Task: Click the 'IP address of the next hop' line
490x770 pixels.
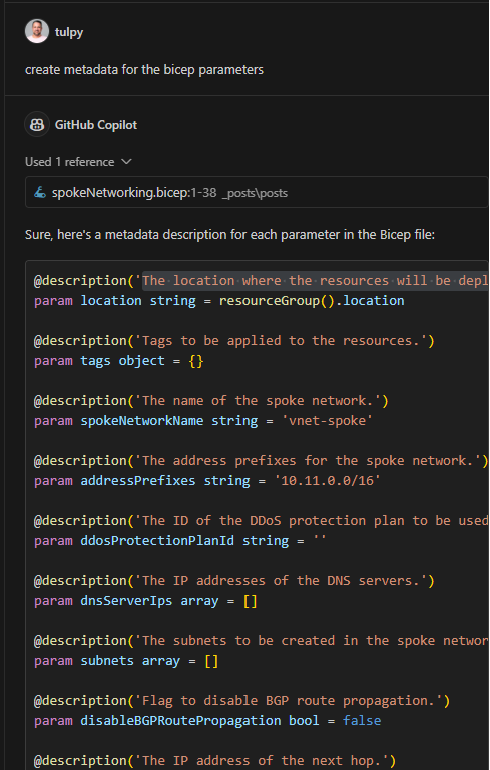Action: [215, 761]
